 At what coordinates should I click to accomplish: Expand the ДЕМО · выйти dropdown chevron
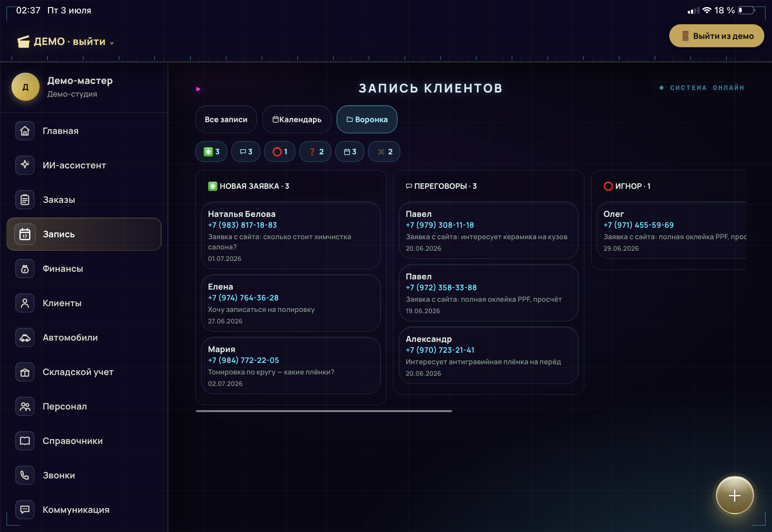[x=112, y=43]
